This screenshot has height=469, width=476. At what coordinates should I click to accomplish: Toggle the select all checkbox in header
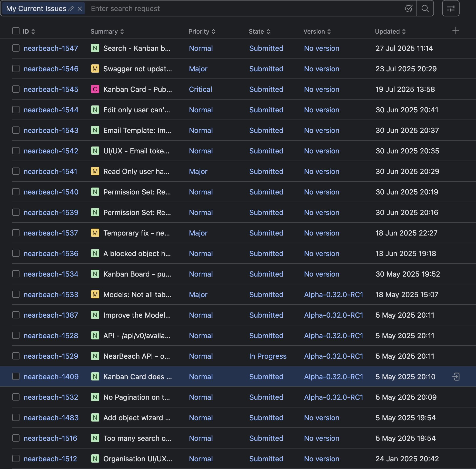16,31
